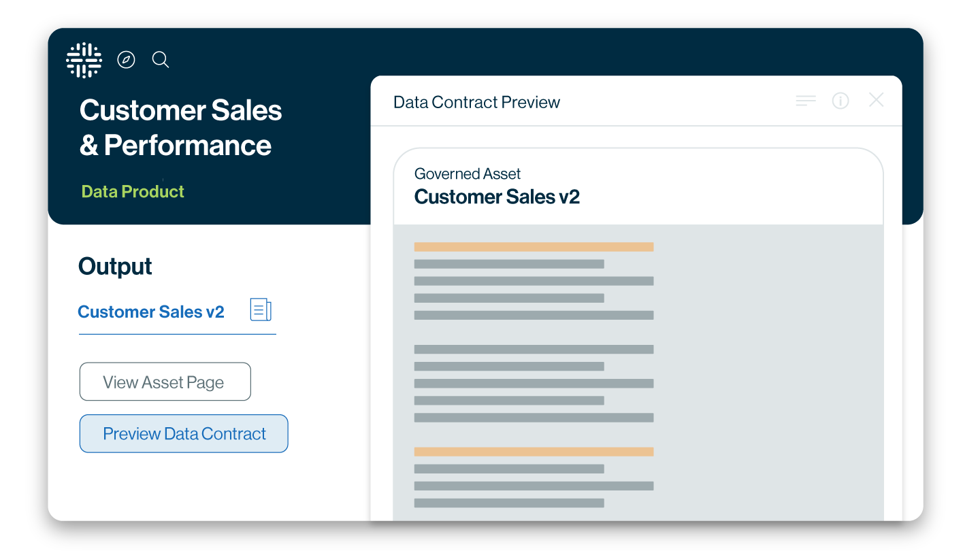Click the info icon in Data Contract Preview

[840, 101]
